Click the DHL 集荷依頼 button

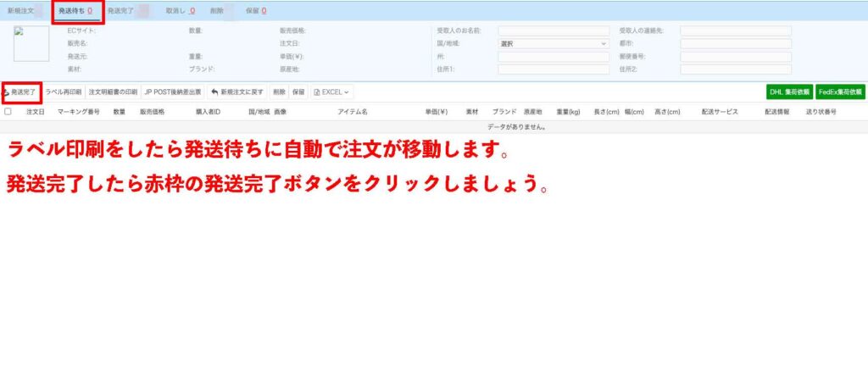coord(789,92)
